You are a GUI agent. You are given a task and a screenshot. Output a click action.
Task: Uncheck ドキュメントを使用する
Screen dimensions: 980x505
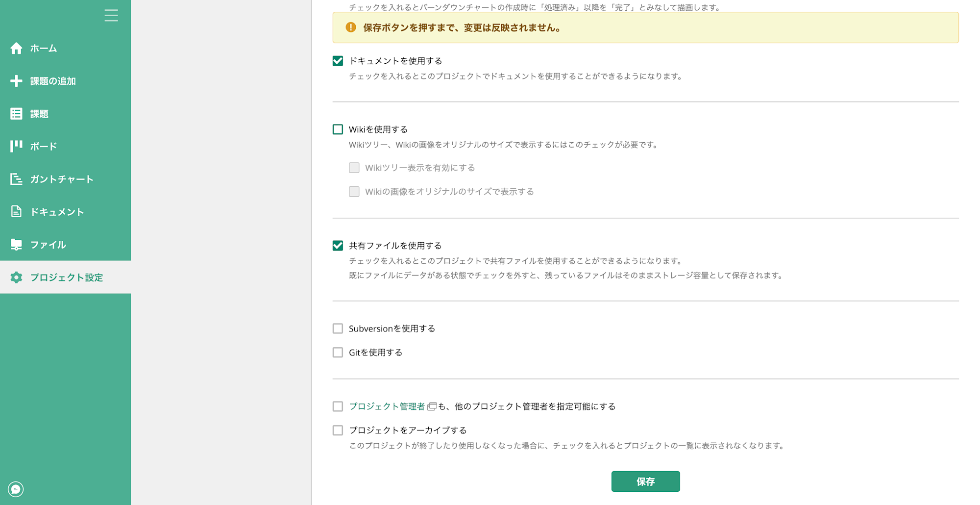point(338,61)
